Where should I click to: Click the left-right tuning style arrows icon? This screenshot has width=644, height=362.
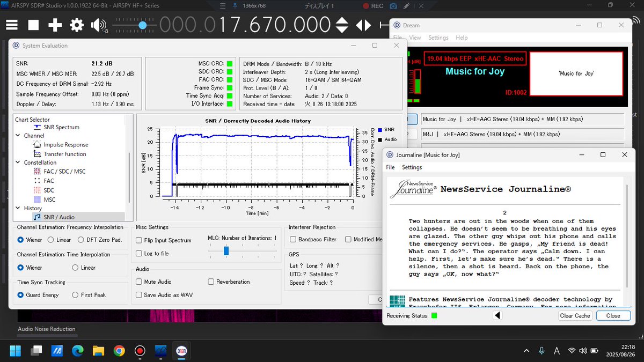pos(363,25)
